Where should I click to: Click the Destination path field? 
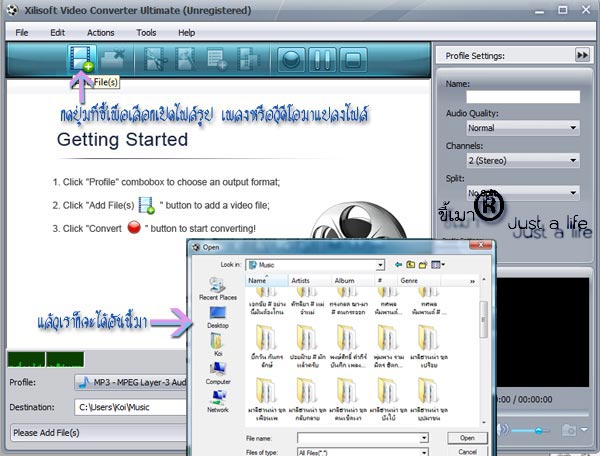click(x=131, y=407)
